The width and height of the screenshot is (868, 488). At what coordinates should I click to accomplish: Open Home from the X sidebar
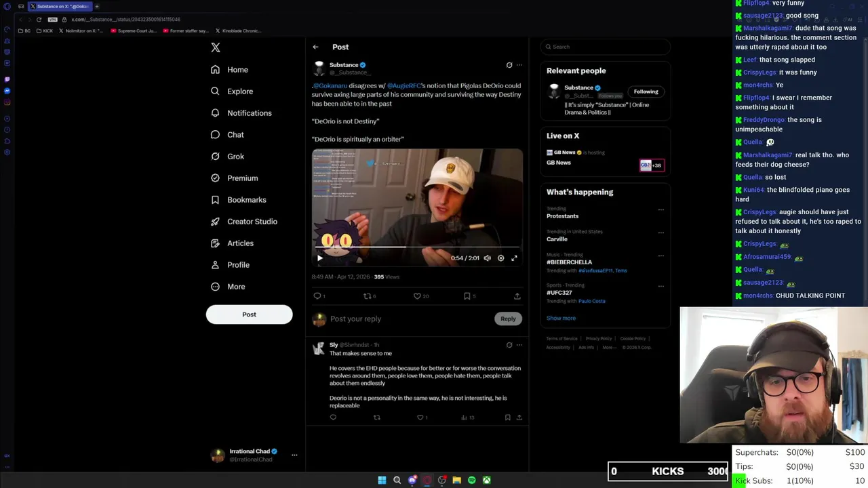[x=229, y=70]
